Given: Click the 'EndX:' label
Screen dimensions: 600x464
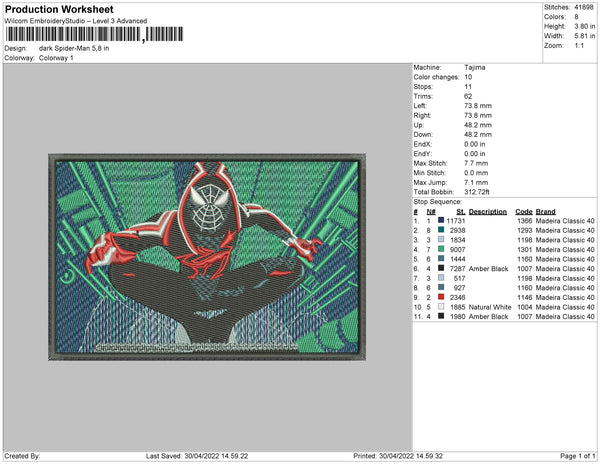Looking at the screenshot, I should pyautogui.click(x=422, y=144).
